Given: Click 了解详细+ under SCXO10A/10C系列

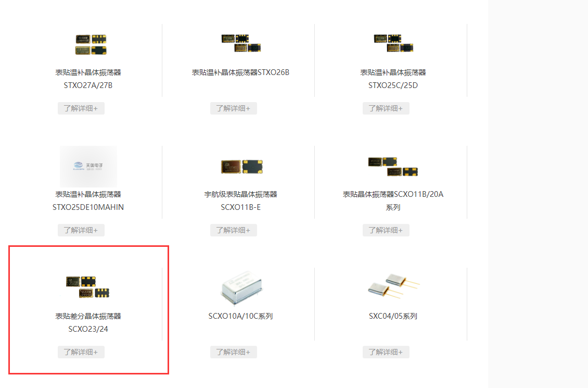Looking at the screenshot, I should point(233,352).
